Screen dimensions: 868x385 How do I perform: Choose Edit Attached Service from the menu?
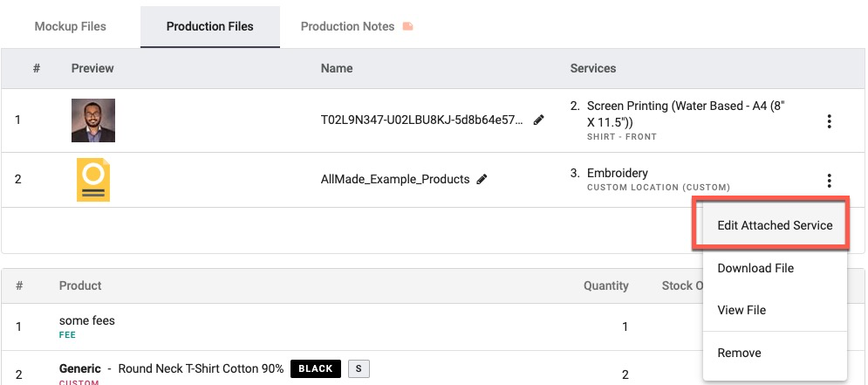(775, 225)
